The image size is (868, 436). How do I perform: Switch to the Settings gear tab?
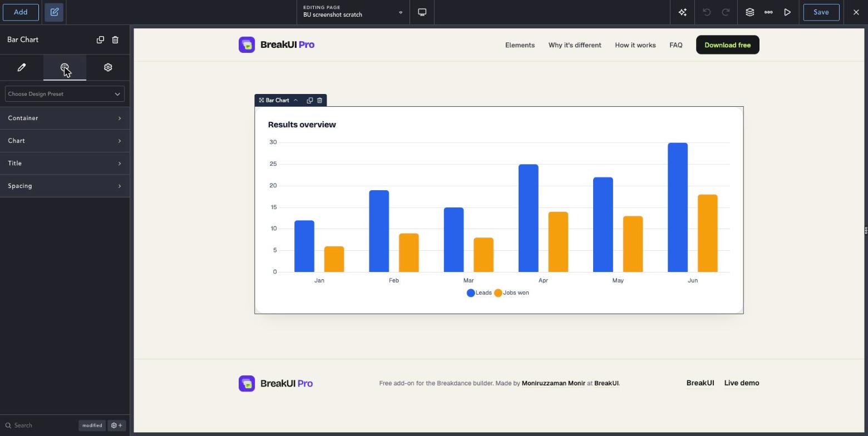tap(108, 67)
